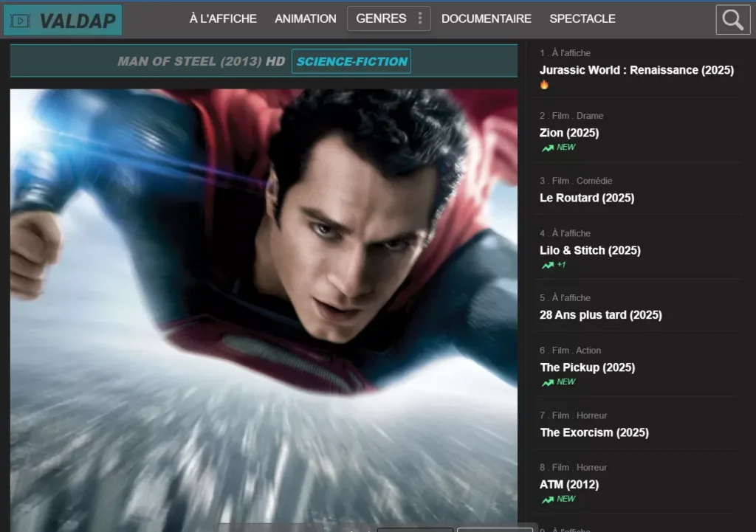Click the trending arrow icon under ATM

tap(547, 500)
